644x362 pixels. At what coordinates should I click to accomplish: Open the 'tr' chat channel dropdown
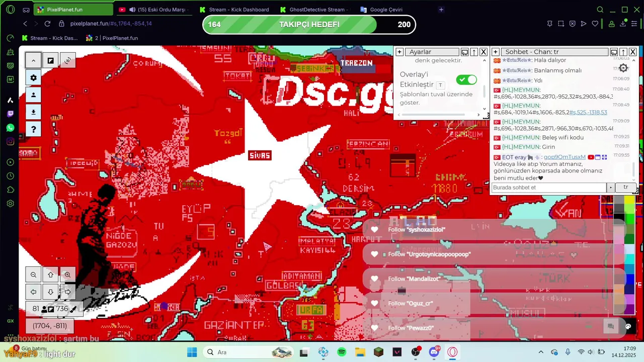[625, 188]
